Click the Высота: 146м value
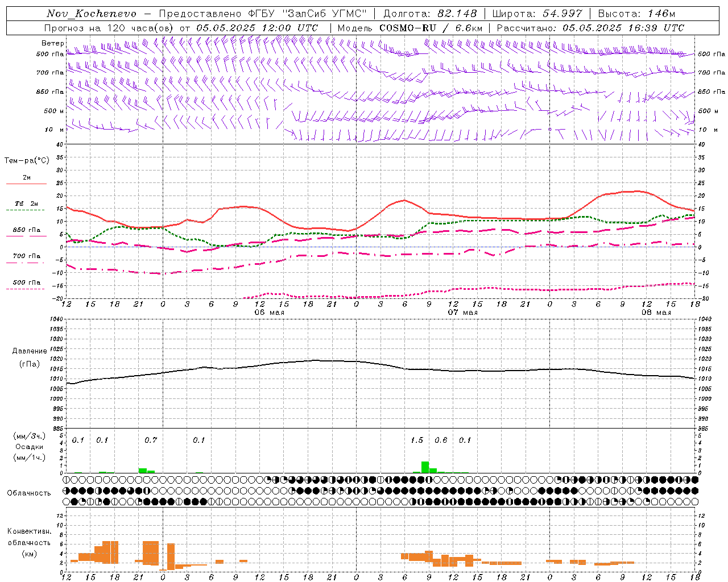The height and width of the screenshot is (582, 728). pyautogui.click(x=636, y=14)
